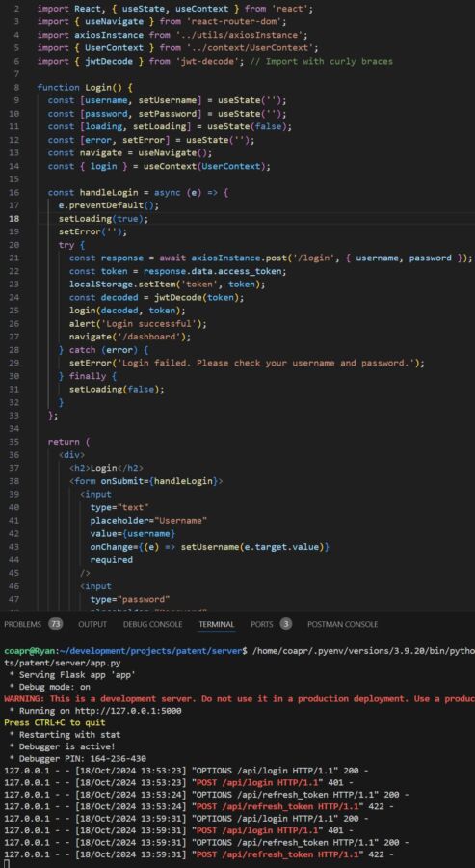This screenshot has width=475, height=868.
Task: Click placeholder="Username" attribute
Action: coord(148,521)
